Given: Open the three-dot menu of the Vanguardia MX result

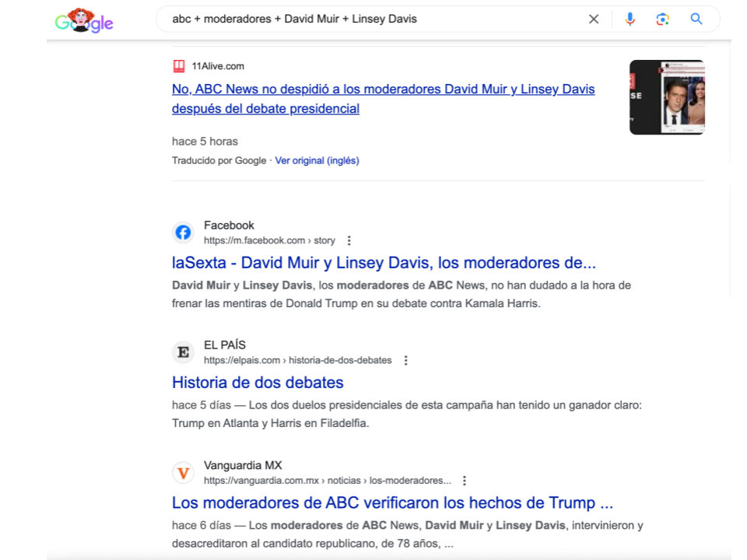Looking at the screenshot, I should [465, 481].
